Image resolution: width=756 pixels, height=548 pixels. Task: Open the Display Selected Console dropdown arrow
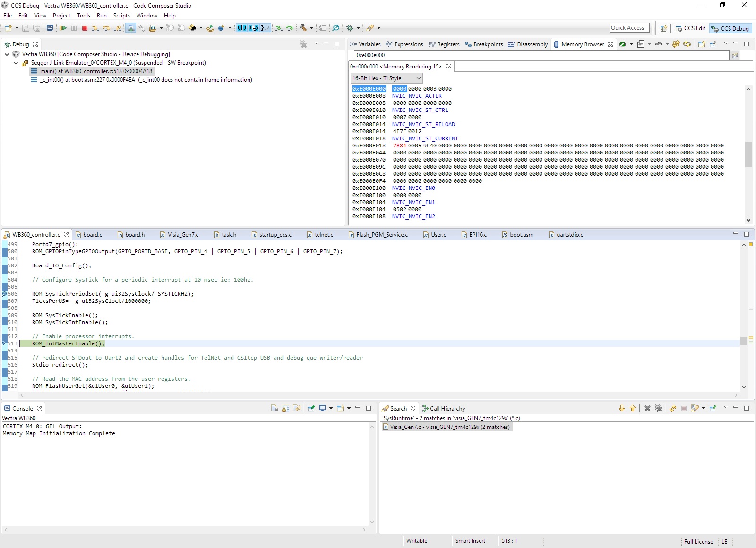[331, 408]
